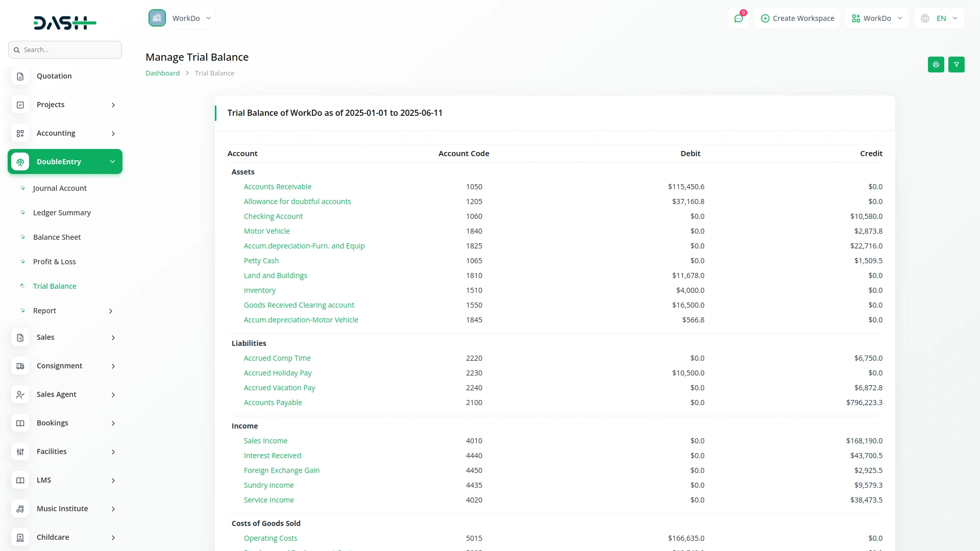Image resolution: width=980 pixels, height=551 pixels.
Task: Click the Quotation sidebar icon
Action: click(x=20, y=76)
